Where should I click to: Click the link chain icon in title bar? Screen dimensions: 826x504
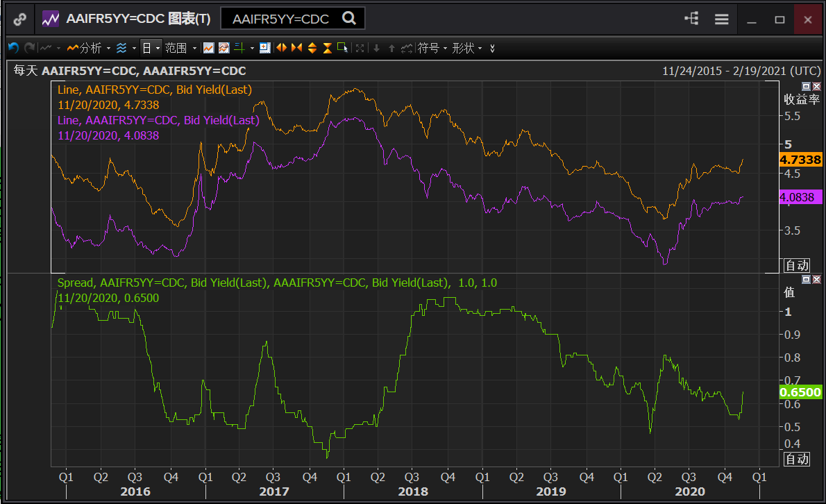20,19
